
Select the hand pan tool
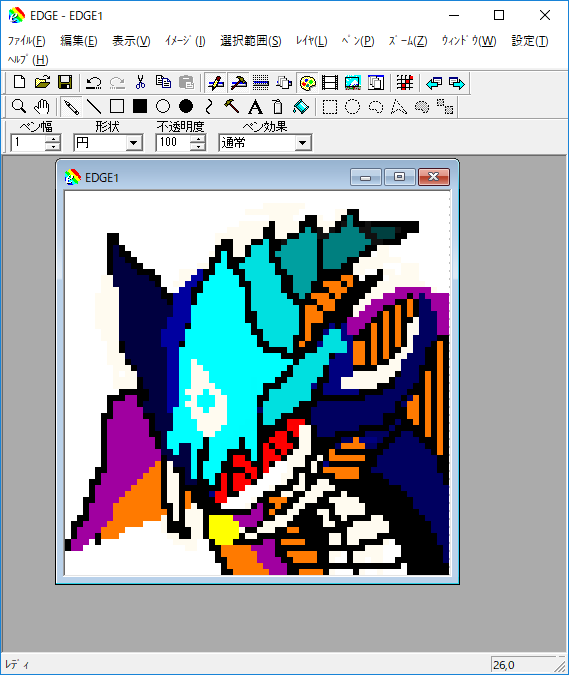pyautogui.click(x=42, y=106)
